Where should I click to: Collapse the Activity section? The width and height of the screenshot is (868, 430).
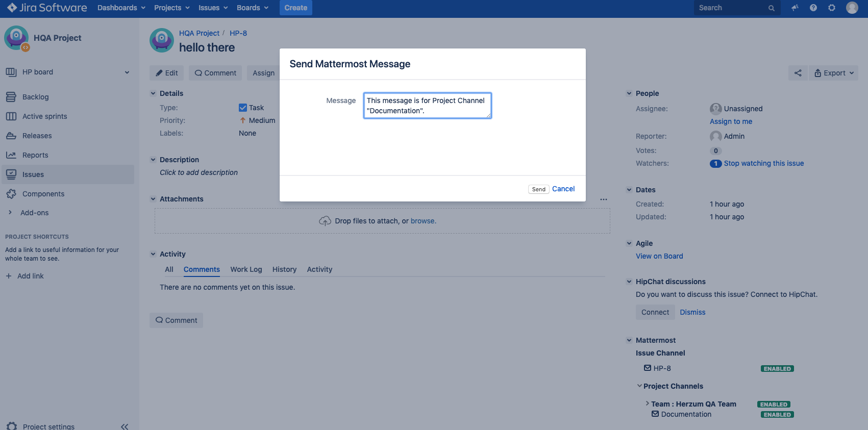point(153,254)
